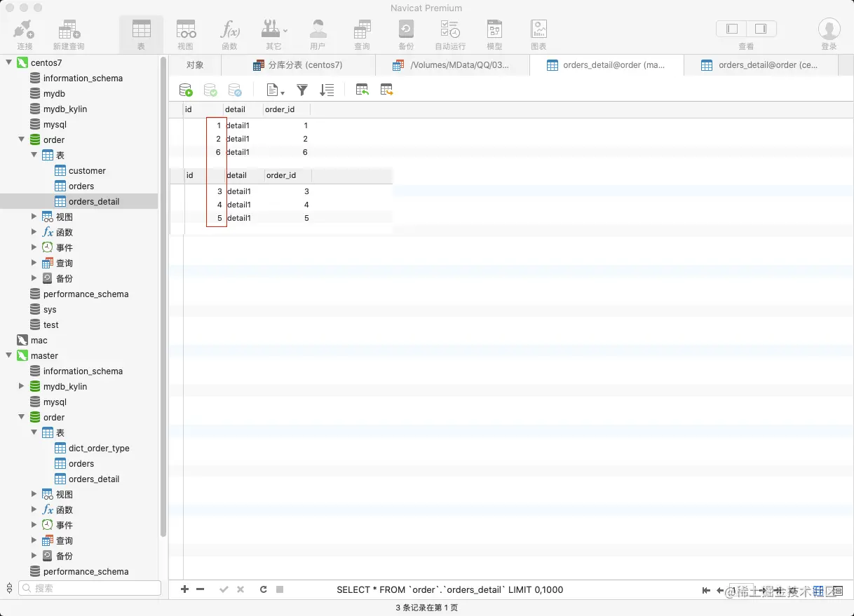The width and height of the screenshot is (854, 616).
Task: Open the 函数 functions toolbar icon
Action: (x=229, y=34)
